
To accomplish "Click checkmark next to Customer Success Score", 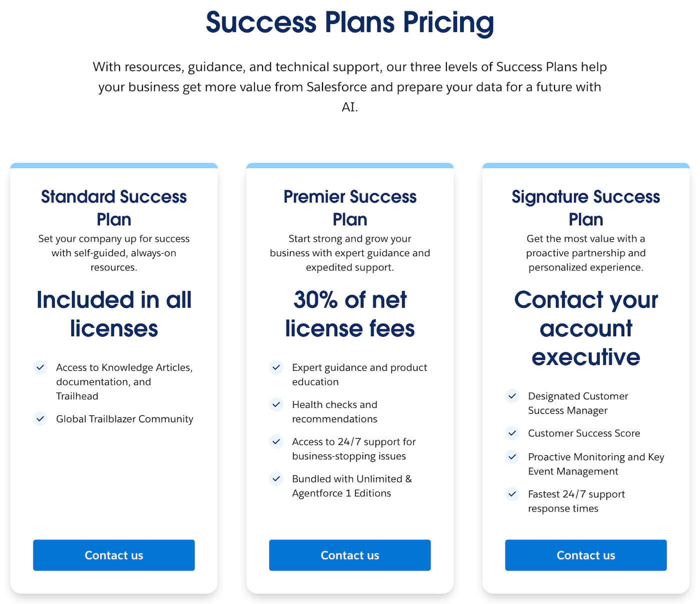I will point(512,433).
